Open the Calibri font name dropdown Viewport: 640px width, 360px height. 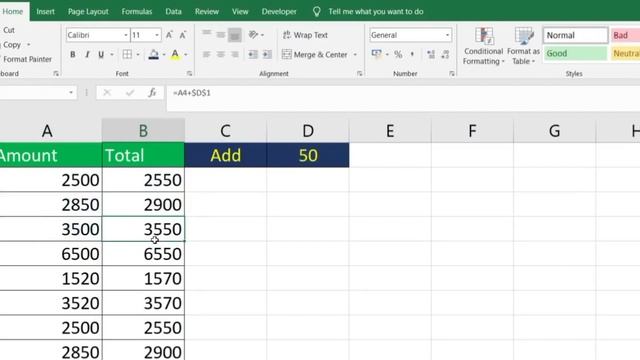[x=126, y=35]
